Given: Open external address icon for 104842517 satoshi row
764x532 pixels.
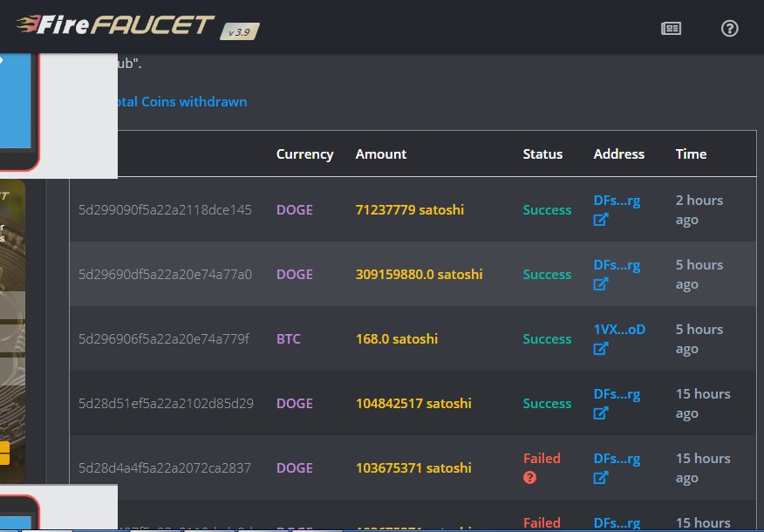Looking at the screenshot, I should coord(601,413).
